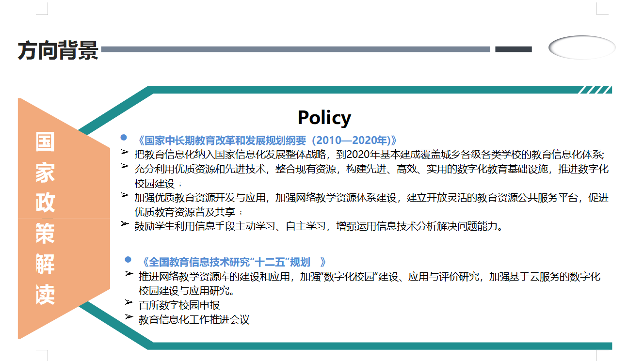Click the 百所数字校园申报 text line
This screenshot has width=644, height=361.
(x=179, y=305)
